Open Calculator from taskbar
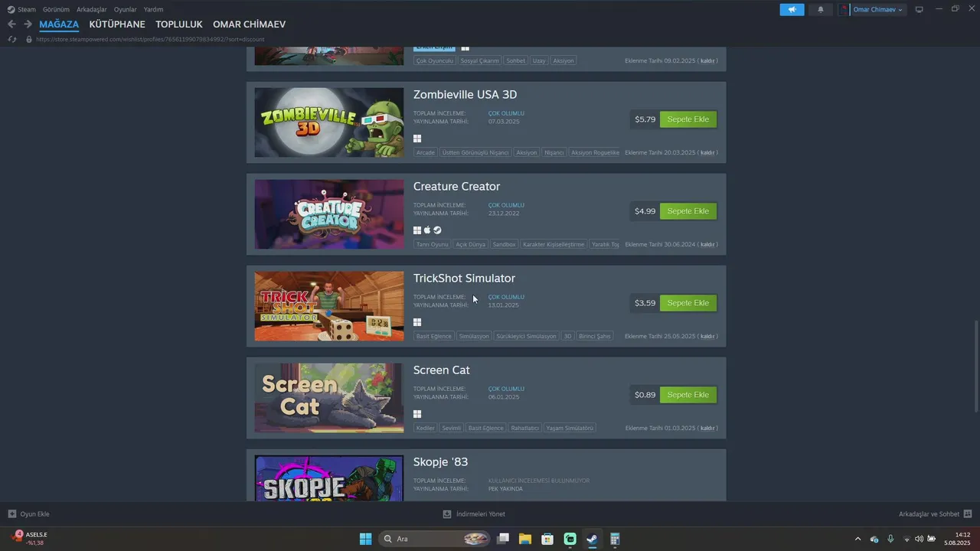Viewport: 980px width, 551px height. (x=615, y=539)
